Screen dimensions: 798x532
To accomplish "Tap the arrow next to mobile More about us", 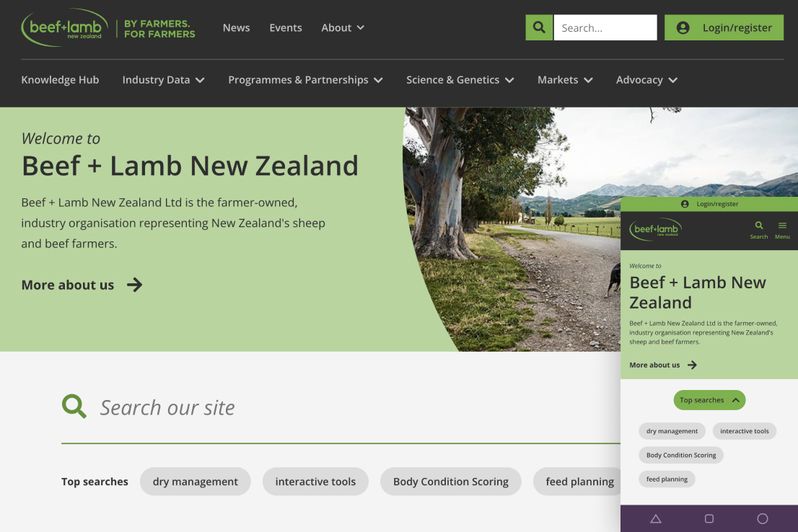I will (x=692, y=365).
